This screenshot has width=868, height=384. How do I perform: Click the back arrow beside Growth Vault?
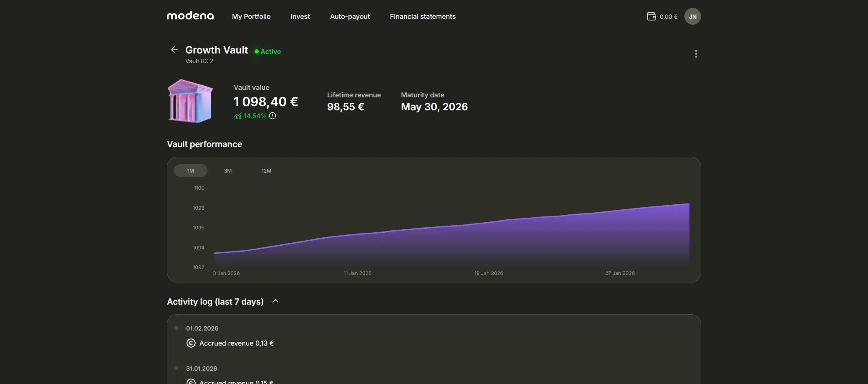[x=174, y=50]
